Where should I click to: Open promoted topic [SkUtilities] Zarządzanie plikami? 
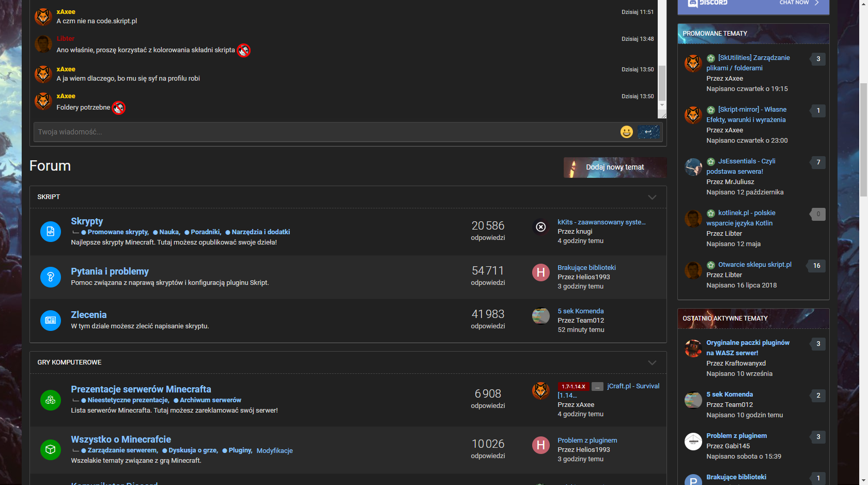pos(748,63)
